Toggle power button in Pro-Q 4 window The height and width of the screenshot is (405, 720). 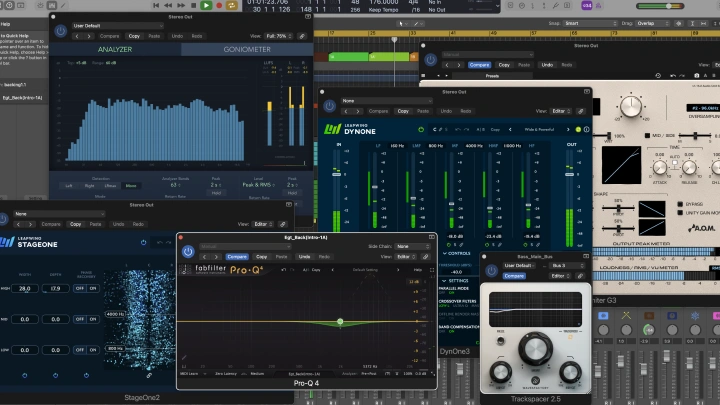point(188,252)
